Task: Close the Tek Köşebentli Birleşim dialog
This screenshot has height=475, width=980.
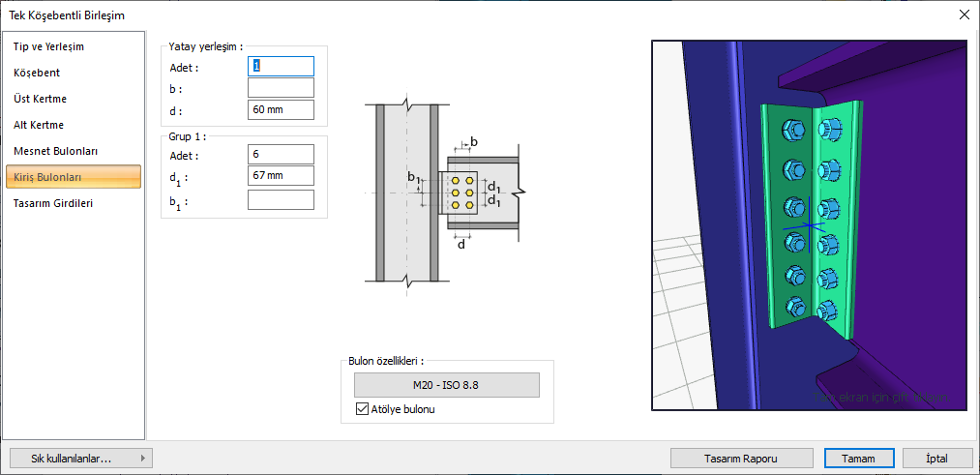Action: pyautogui.click(x=964, y=15)
